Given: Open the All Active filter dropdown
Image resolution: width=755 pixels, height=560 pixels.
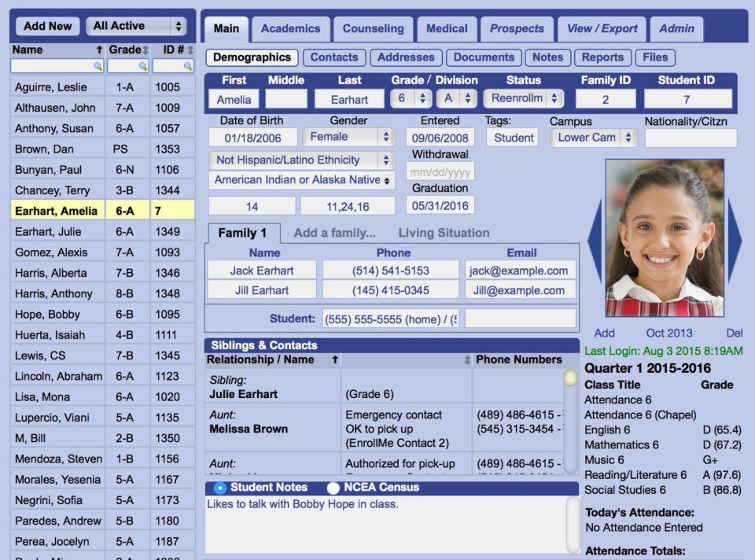Looking at the screenshot, I should (136, 26).
